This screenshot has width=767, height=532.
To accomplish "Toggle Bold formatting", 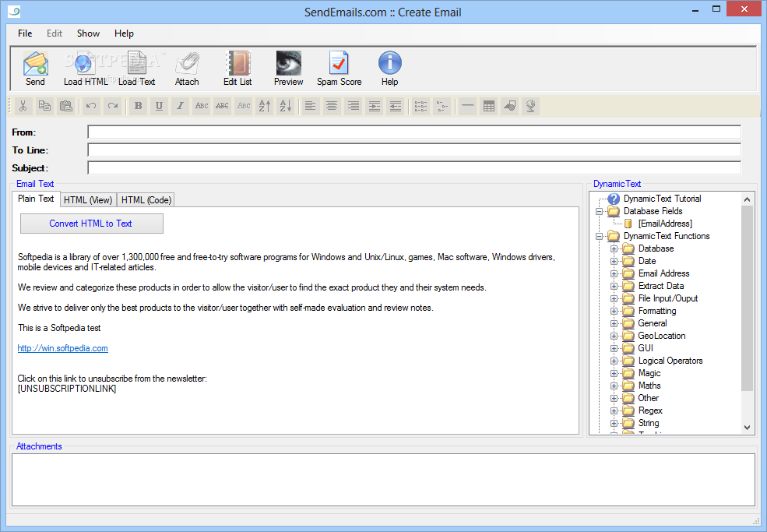I will click(x=138, y=106).
